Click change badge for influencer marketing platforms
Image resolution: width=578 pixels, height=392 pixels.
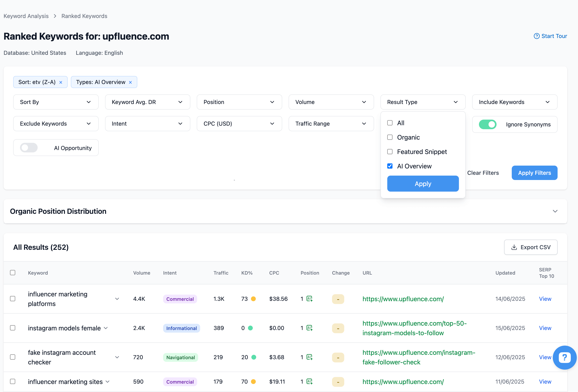[338, 299]
